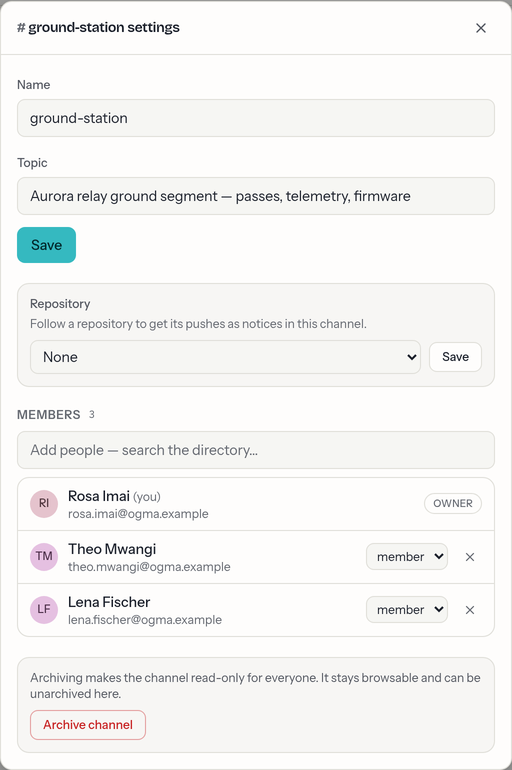Save the channel name and topic

coord(47,245)
